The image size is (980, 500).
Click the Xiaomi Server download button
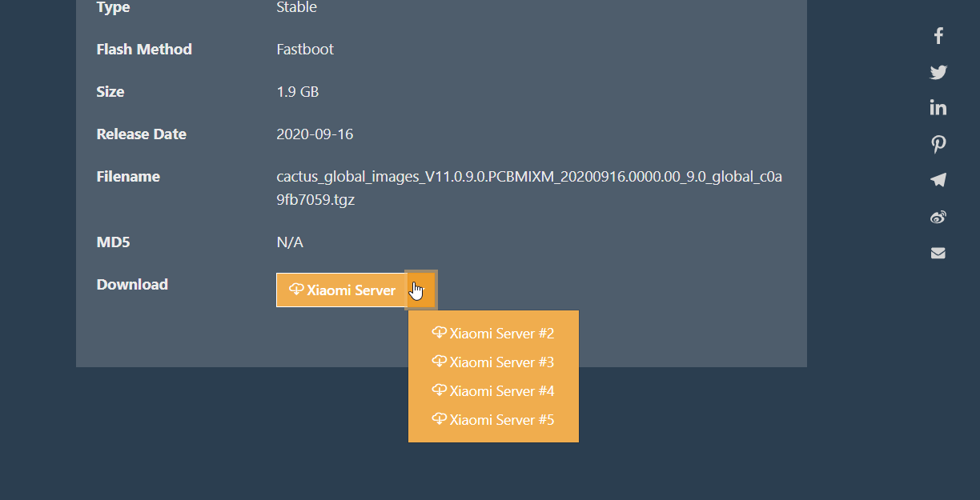341,290
